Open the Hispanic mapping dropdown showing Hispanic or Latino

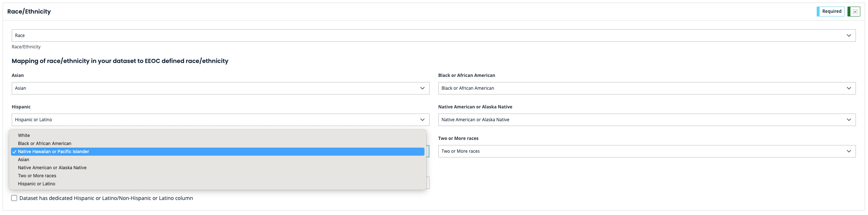point(220,120)
